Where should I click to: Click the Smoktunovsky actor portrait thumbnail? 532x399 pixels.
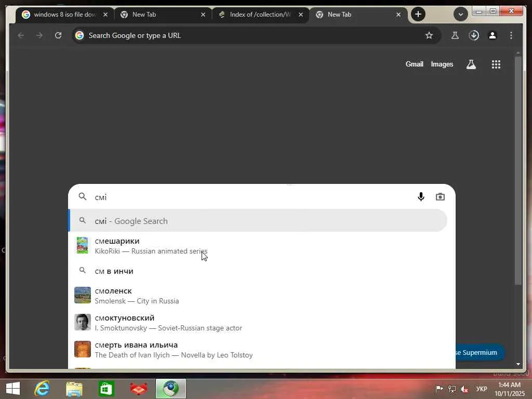tap(83, 322)
